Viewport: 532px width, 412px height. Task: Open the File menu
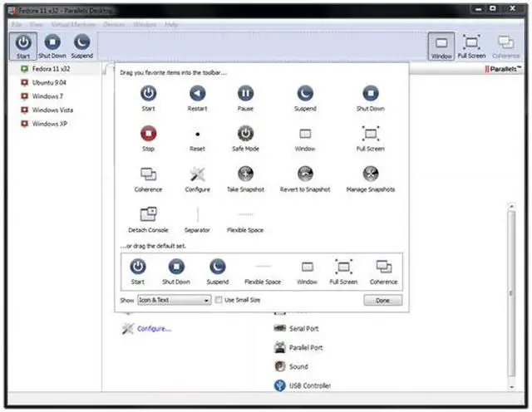17,24
